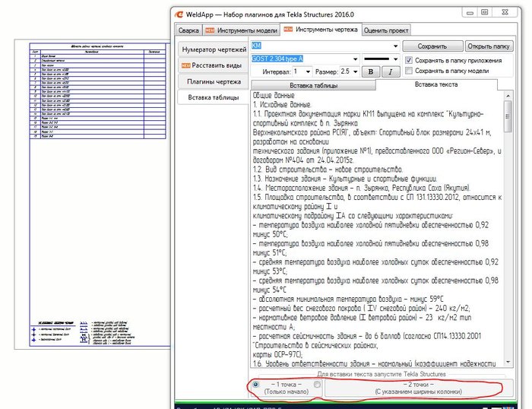The width and height of the screenshot is (532, 409).
Task: Click the legend symbols at drawing preview bottom
Action: click(x=82, y=333)
